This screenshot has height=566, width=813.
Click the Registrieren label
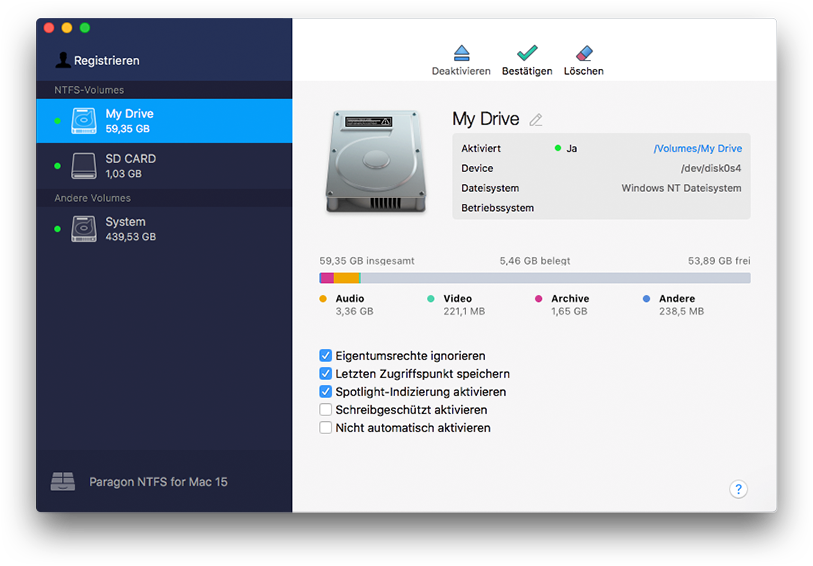pyautogui.click(x=106, y=61)
